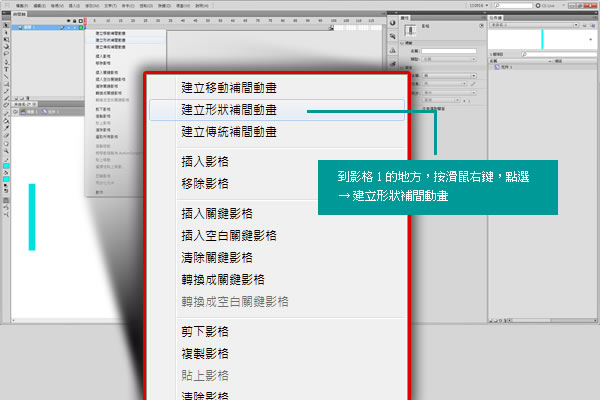The height and width of the screenshot is (400, 600).
Task: Click the New Layer icon below layers
Action: tap(16, 98)
